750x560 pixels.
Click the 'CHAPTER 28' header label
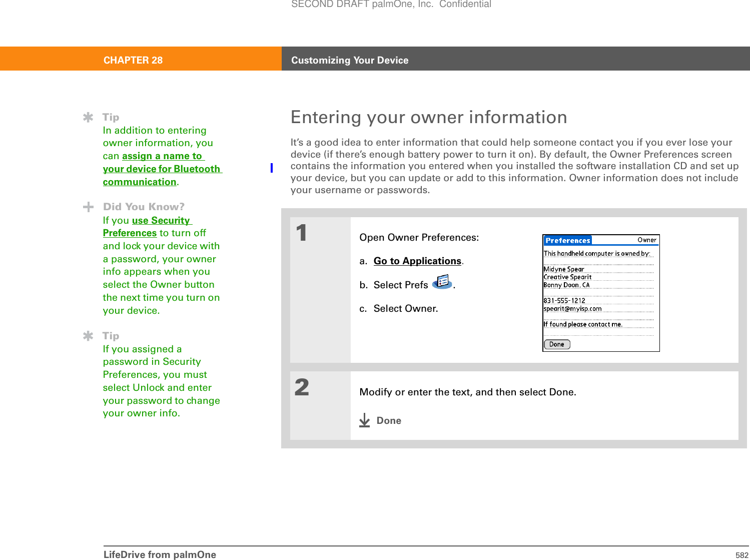(x=133, y=61)
